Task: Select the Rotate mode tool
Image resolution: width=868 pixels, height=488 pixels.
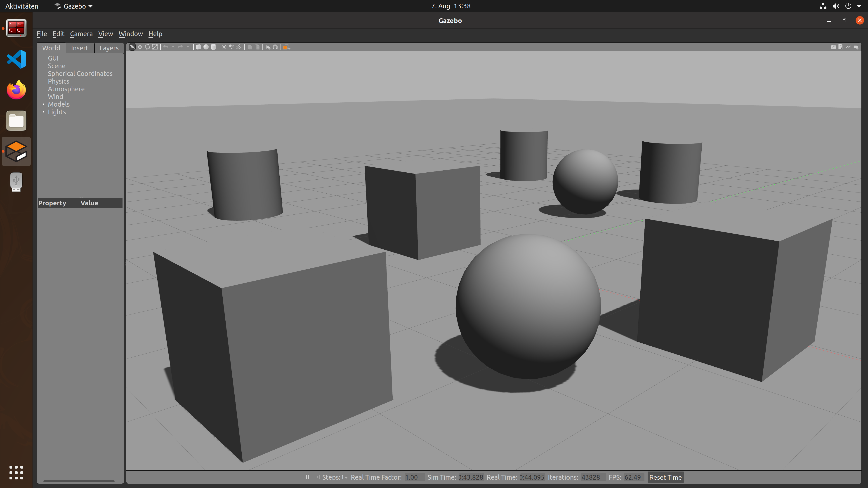Action: pyautogui.click(x=147, y=47)
